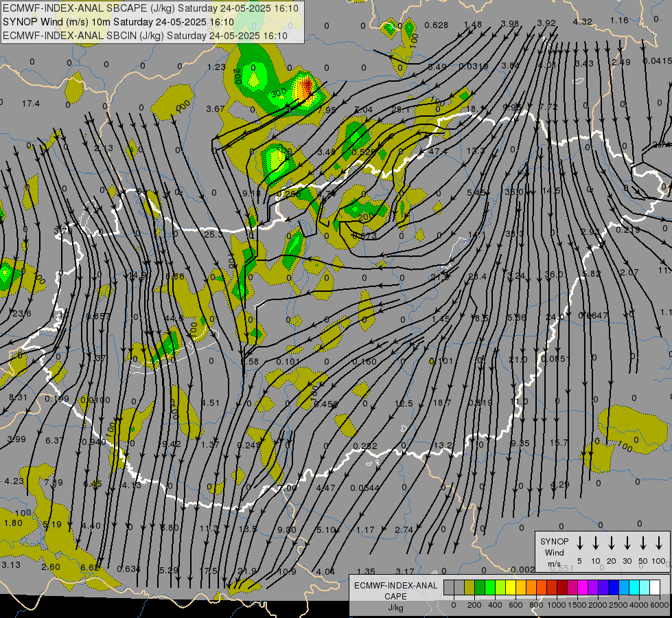Click the grid value '0.456' on the map
This screenshot has height=618, width=672.
click(326, 404)
